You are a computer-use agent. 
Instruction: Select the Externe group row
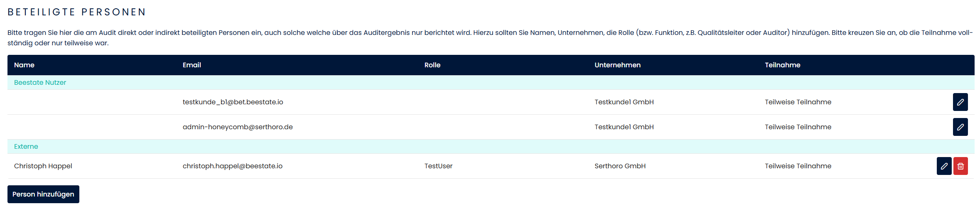pos(26,147)
